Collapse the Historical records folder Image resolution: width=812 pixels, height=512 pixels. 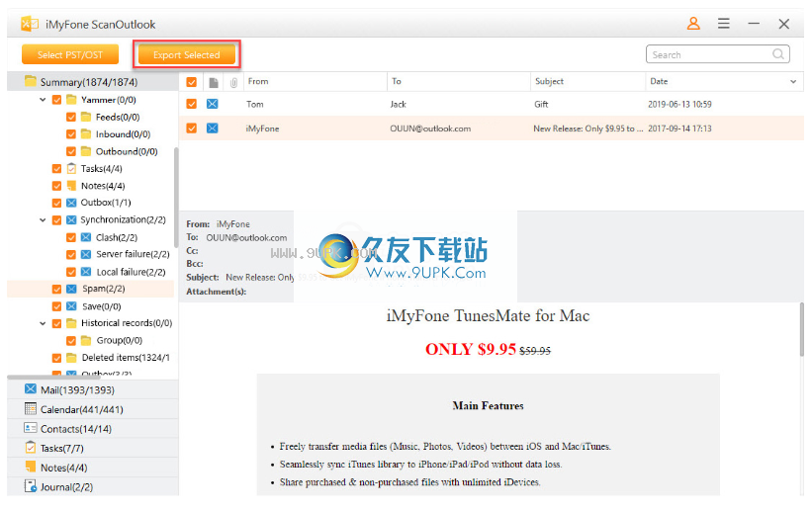43,323
